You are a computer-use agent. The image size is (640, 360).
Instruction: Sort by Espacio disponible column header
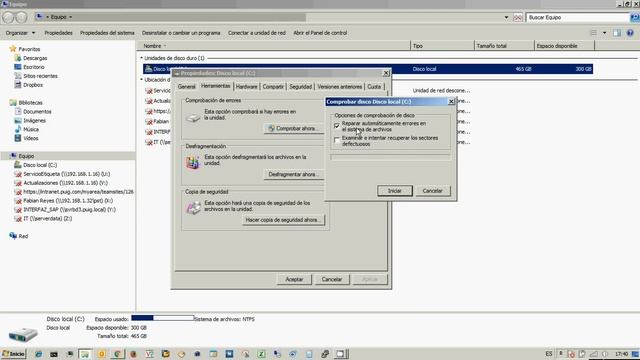click(x=564, y=46)
